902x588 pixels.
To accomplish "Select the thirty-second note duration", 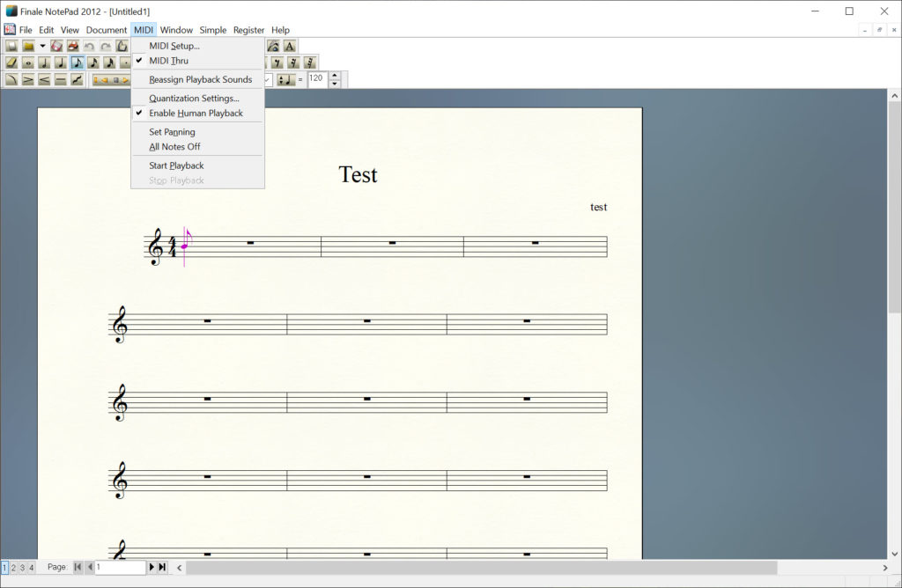I will click(109, 62).
